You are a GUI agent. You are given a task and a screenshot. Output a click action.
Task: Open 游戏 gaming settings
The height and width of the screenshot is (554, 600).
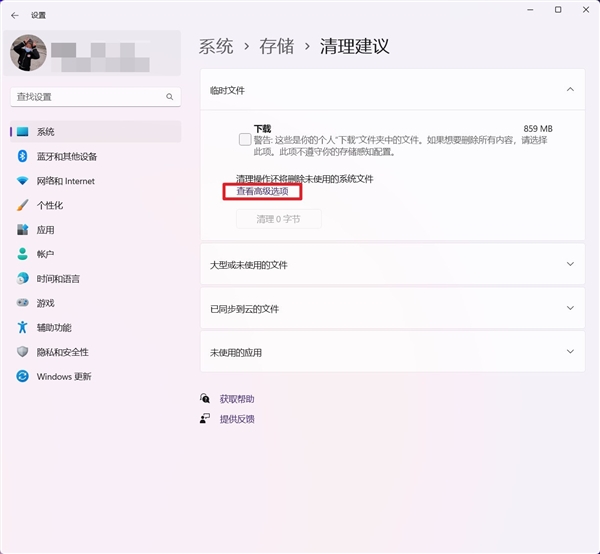click(46, 303)
